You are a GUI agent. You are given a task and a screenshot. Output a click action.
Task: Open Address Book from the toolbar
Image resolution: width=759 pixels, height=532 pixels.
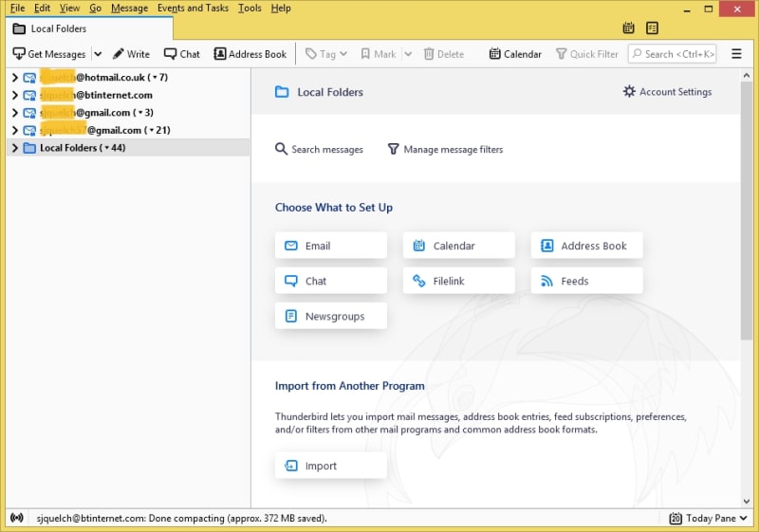[250, 54]
